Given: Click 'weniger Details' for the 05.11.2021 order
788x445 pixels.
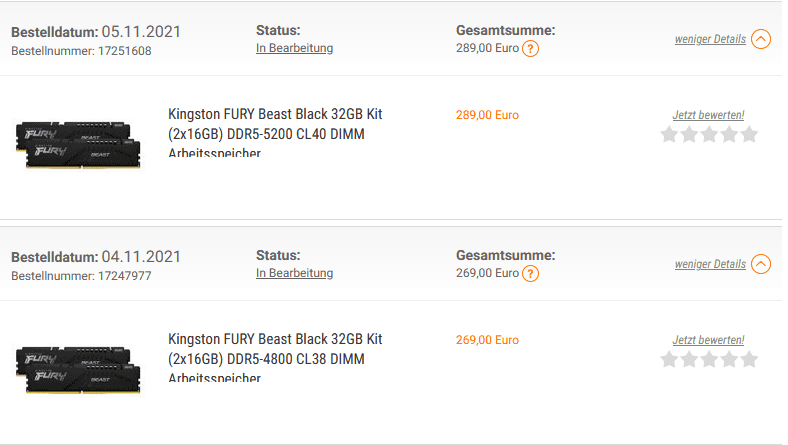Looking at the screenshot, I should (x=710, y=39).
